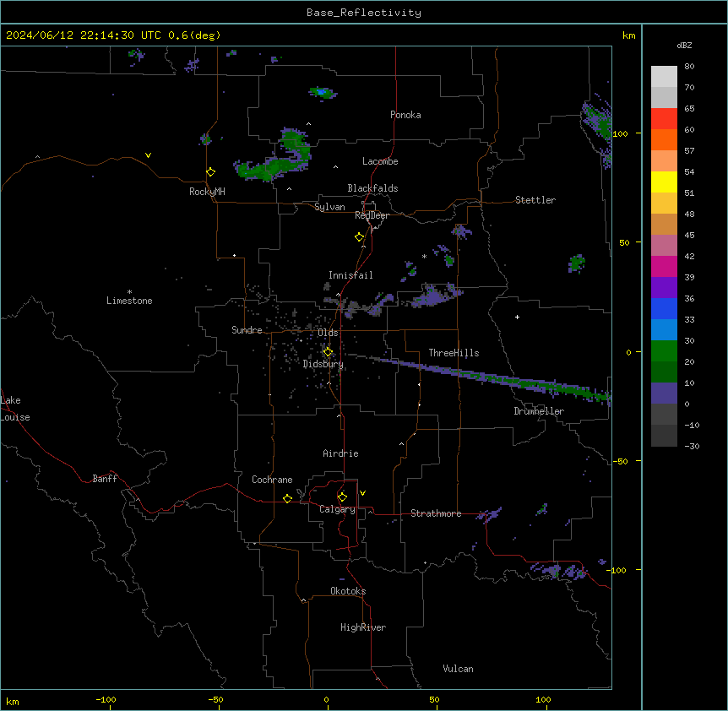Click the Okotoks town label
The image size is (728, 711).
pyautogui.click(x=348, y=591)
